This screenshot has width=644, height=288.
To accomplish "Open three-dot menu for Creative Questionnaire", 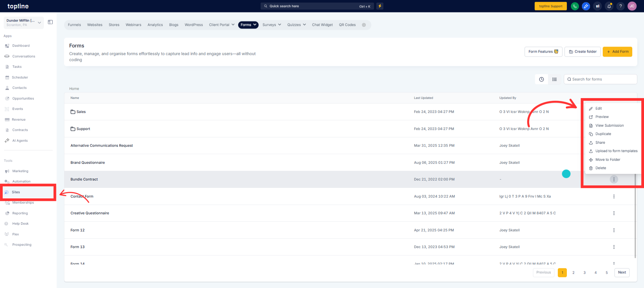I will pos(614,213).
